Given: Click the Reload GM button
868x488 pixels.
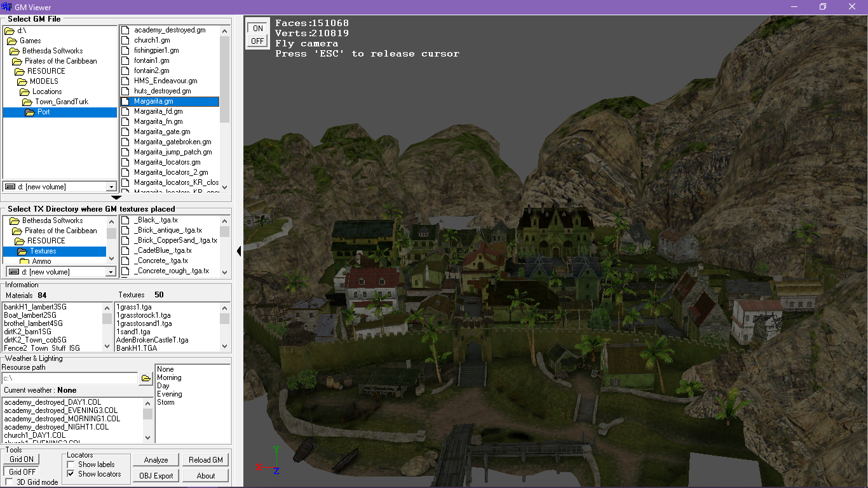Looking at the screenshot, I should 206,460.
